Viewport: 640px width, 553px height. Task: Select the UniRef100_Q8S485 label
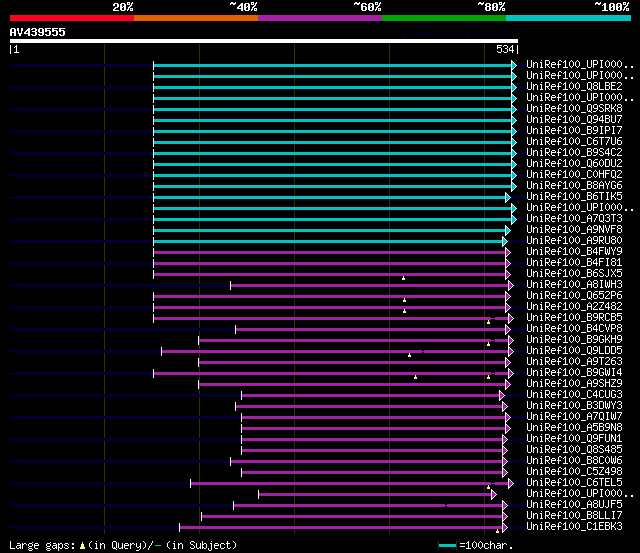coord(574,450)
